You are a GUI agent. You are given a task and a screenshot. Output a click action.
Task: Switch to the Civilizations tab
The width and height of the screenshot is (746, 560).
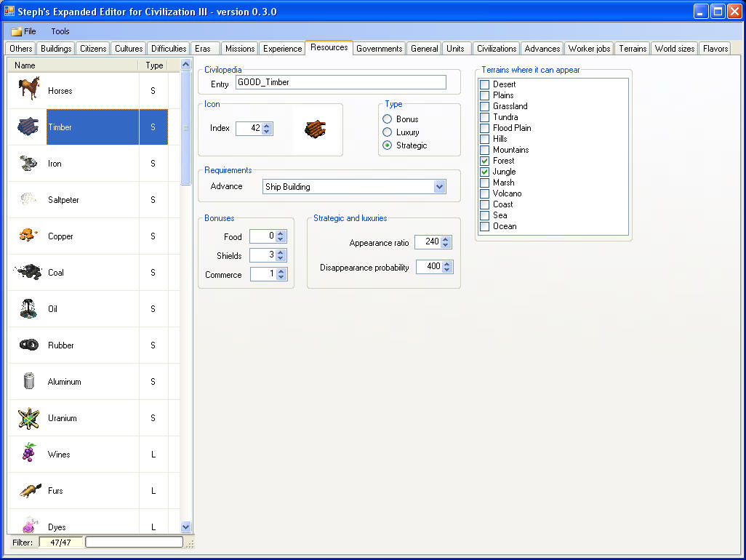tap(496, 49)
